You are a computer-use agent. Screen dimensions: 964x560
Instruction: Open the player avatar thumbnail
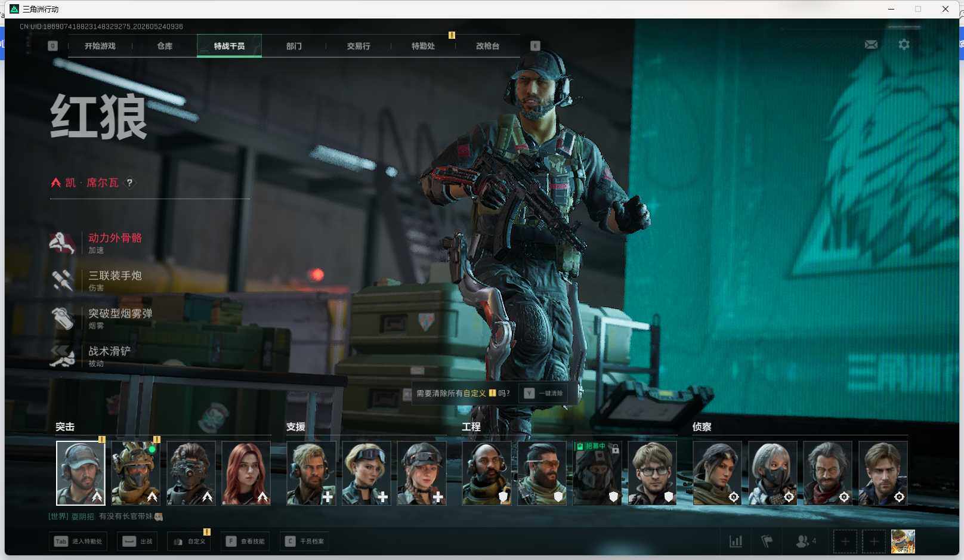pyautogui.click(x=903, y=542)
